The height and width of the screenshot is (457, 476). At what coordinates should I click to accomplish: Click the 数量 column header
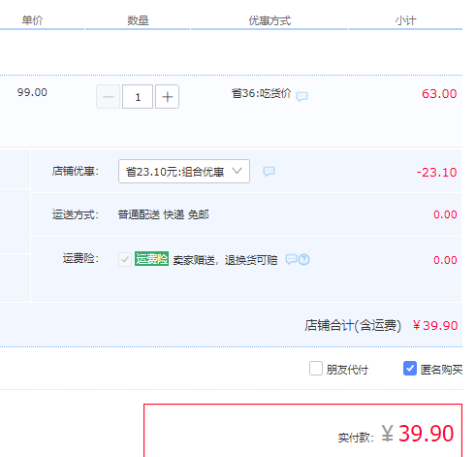[x=138, y=20]
